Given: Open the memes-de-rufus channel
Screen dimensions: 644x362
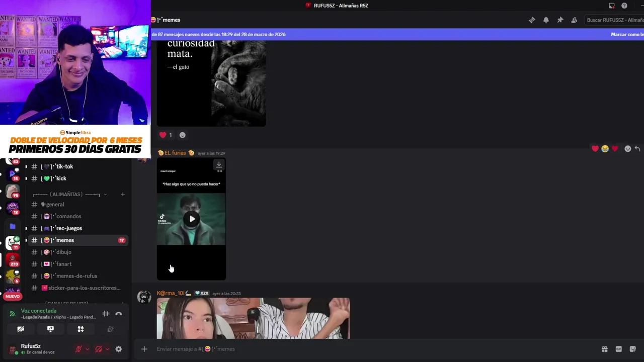Looking at the screenshot, I should 76,276.
